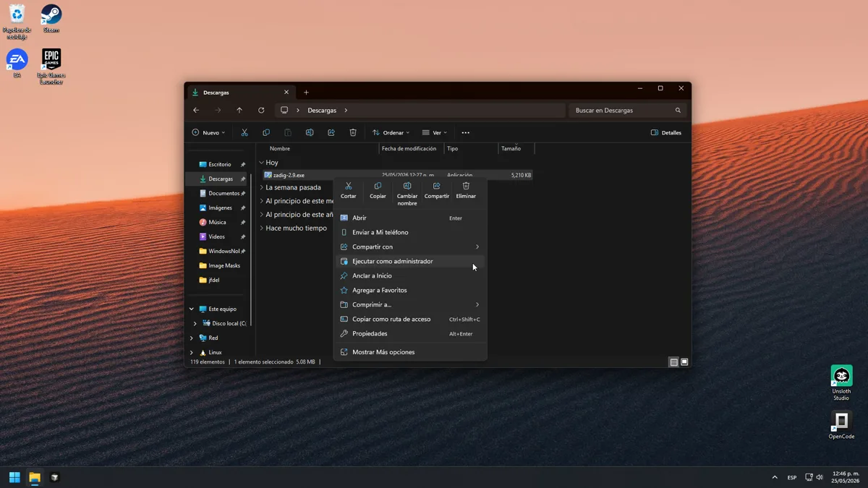Open the Nuevo dropdown
This screenshot has height=488, width=868.
point(208,132)
